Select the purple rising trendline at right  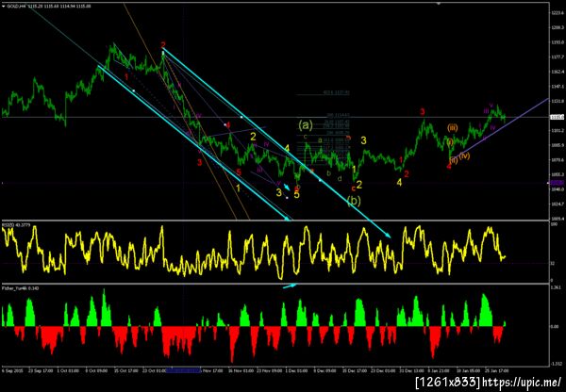[500, 128]
